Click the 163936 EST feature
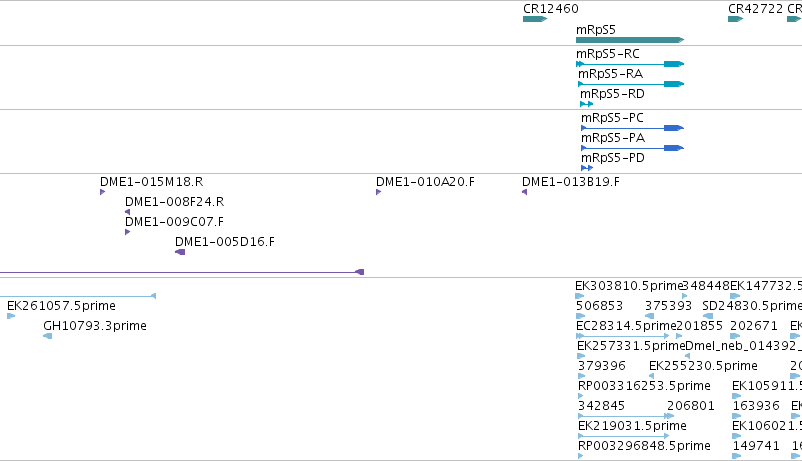 tap(738, 415)
